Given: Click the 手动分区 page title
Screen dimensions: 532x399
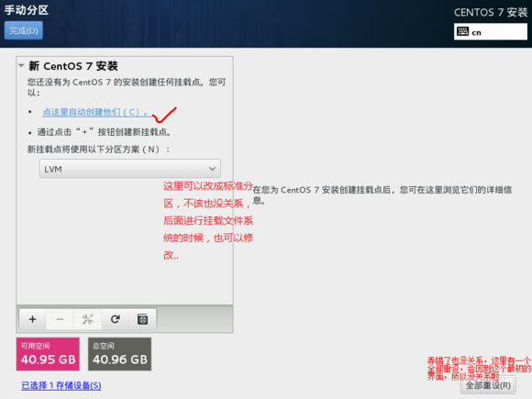Looking at the screenshot, I should click(x=27, y=10).
